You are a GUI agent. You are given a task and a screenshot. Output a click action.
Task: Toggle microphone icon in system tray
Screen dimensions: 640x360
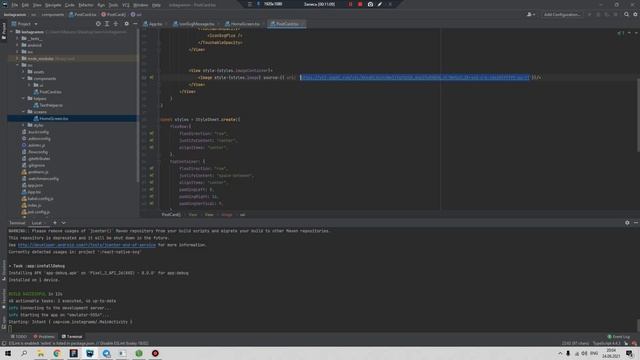click(568, 353)
